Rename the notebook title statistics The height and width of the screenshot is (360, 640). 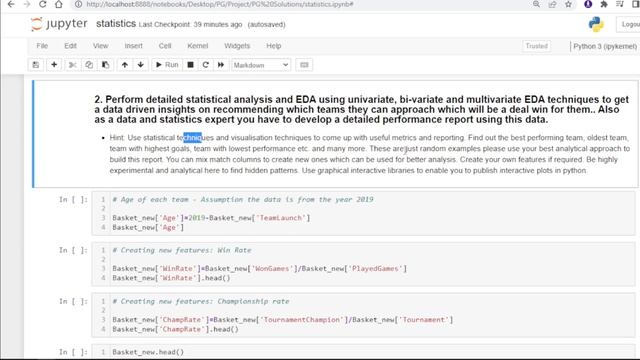(116, 24)
